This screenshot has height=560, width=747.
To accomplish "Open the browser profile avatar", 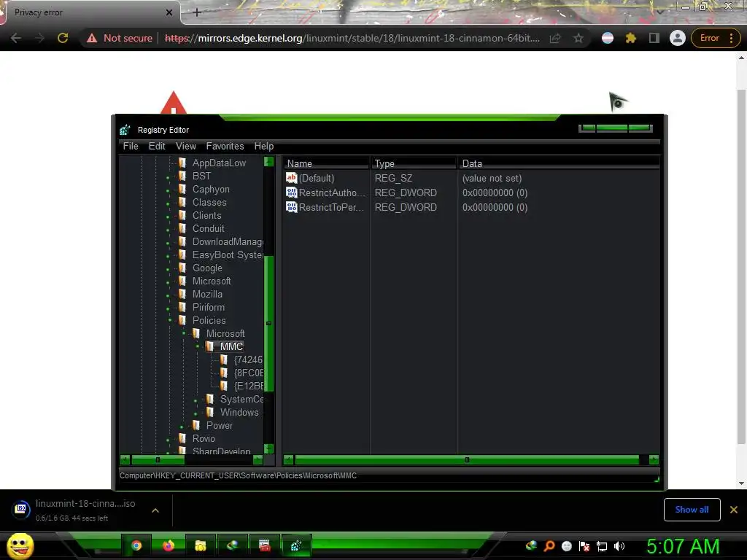I will tap(677, 38).
